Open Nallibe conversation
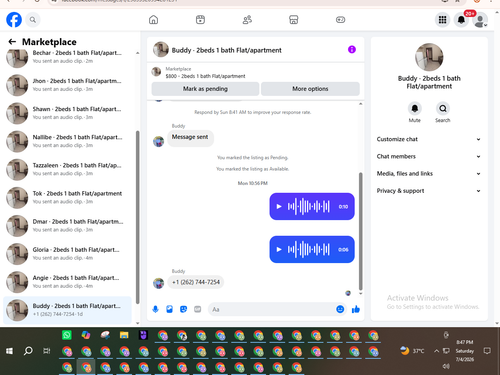The height and width of the screenshot is (375, 500). tap(68, 141)
